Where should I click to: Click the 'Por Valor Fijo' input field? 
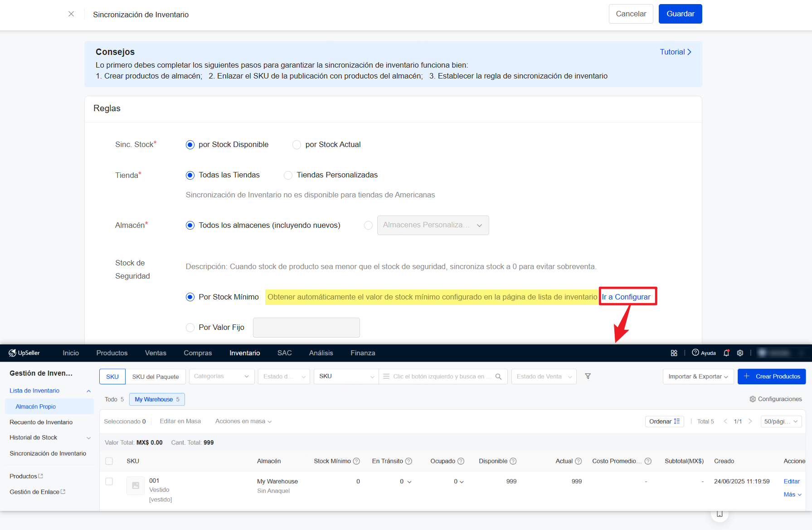pos(306,327)
